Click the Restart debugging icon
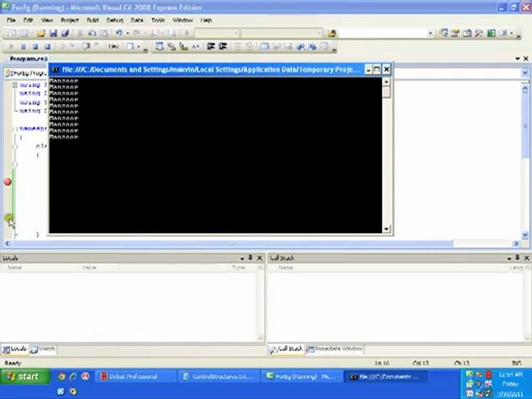Image resolution: width=532 pixels, height=399 pixels. [48, 47]
